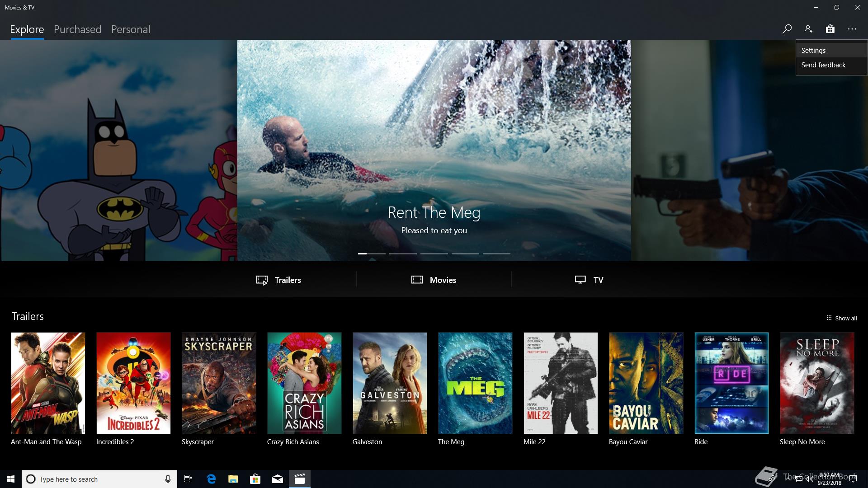Screen dimensions: 868x488
Task: Toggle the three-dot more options icon
Action: (x=852, y=29)
